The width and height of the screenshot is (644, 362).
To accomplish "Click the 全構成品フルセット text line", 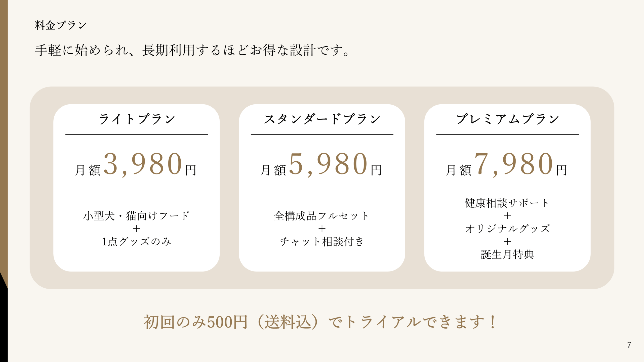I will 322,216.
